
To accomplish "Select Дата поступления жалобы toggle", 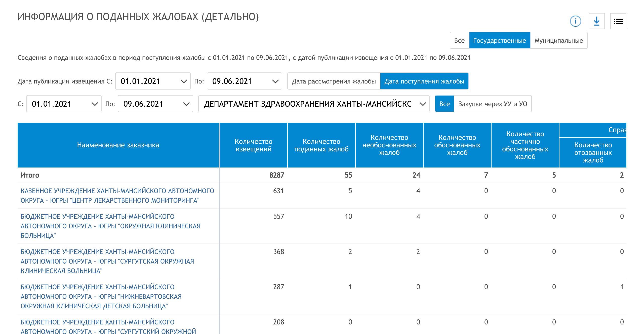I will click(424, 81).
